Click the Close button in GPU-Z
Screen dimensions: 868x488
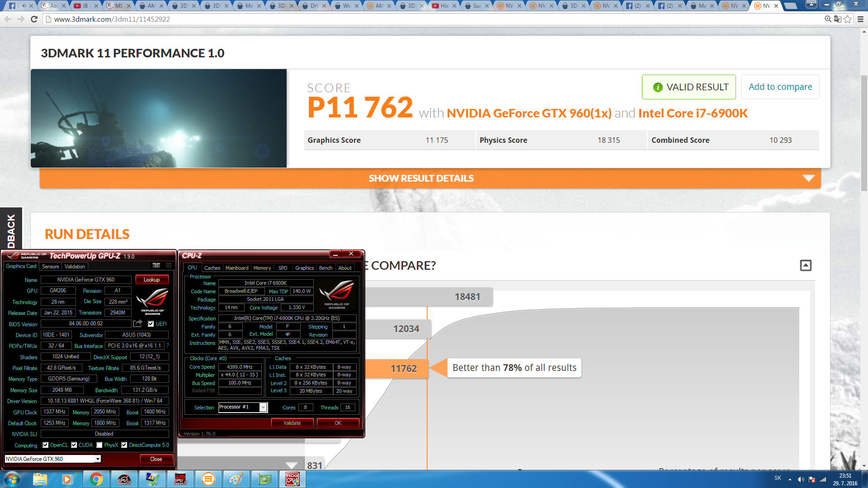pyautogui.click(x=156, y=459)
